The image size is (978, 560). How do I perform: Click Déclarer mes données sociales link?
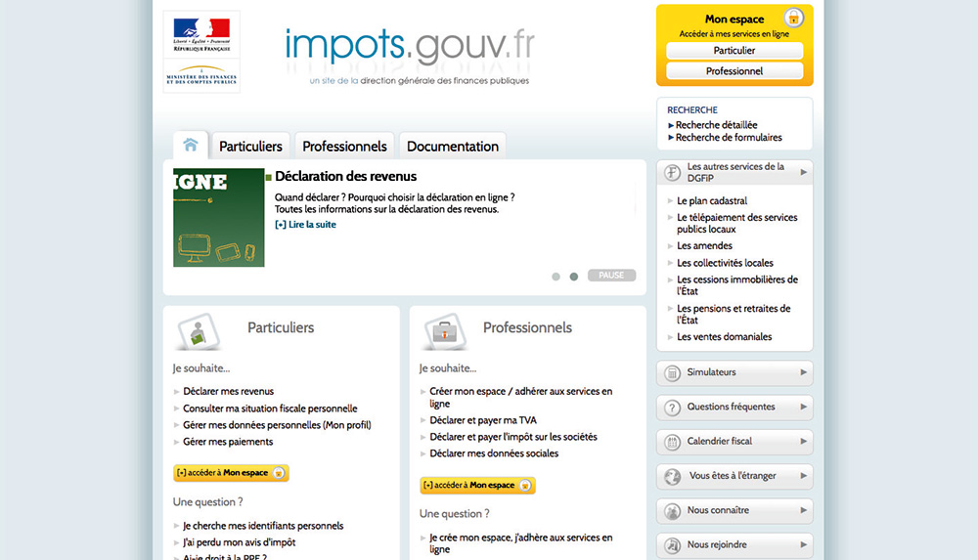tap(494, 453)
